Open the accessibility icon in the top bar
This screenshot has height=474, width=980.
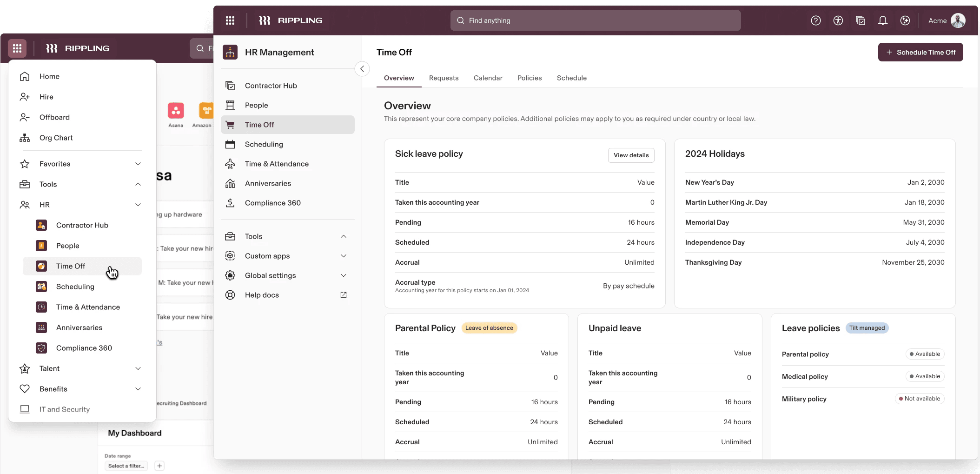point(838,20)
